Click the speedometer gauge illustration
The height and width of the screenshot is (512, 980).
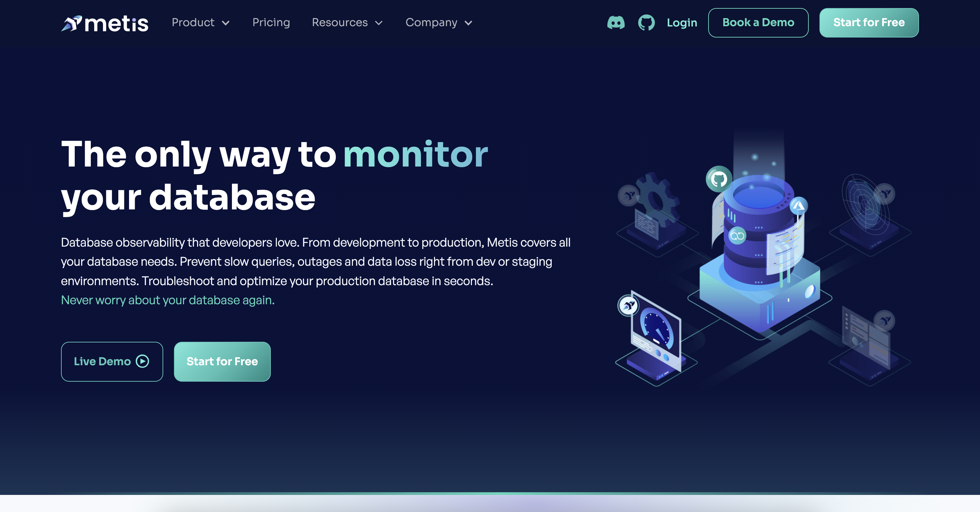tap(657, 329)
